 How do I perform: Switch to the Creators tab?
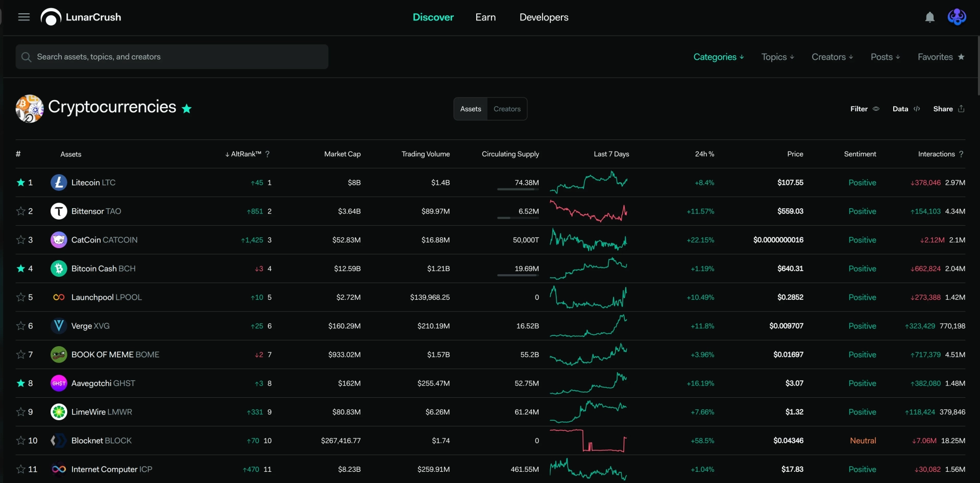tap(507, 109)
